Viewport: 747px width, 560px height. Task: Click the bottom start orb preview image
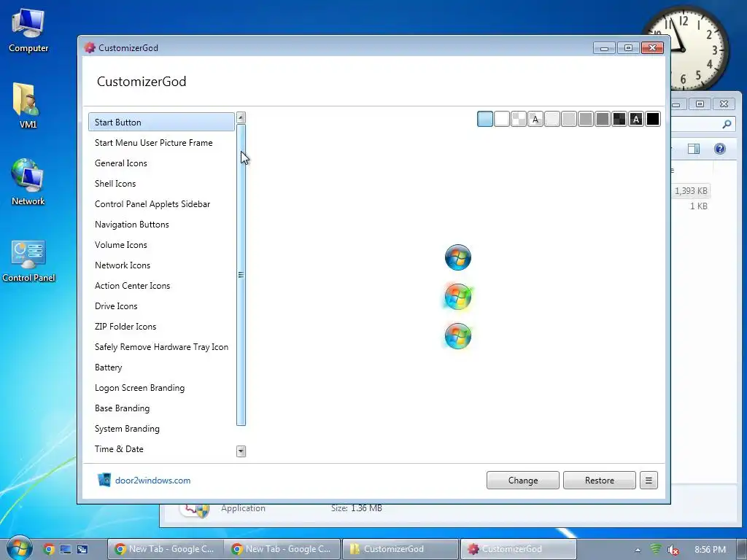tap(458, 336)
